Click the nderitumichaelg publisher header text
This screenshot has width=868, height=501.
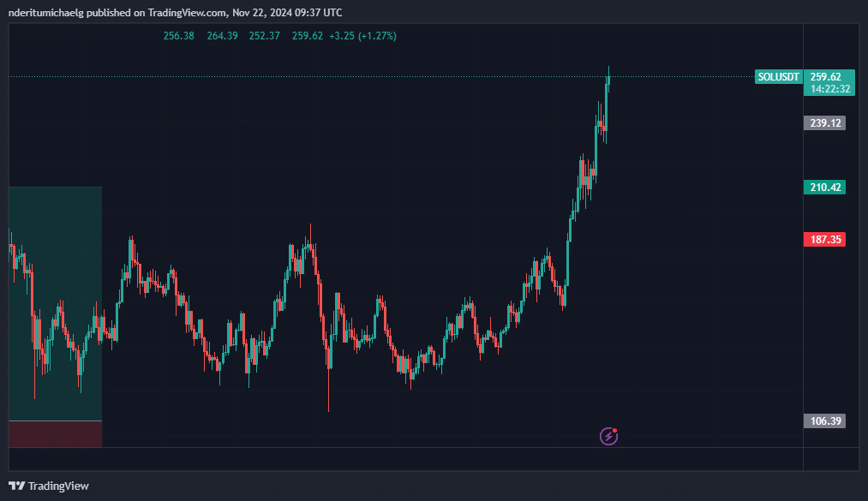45,12
